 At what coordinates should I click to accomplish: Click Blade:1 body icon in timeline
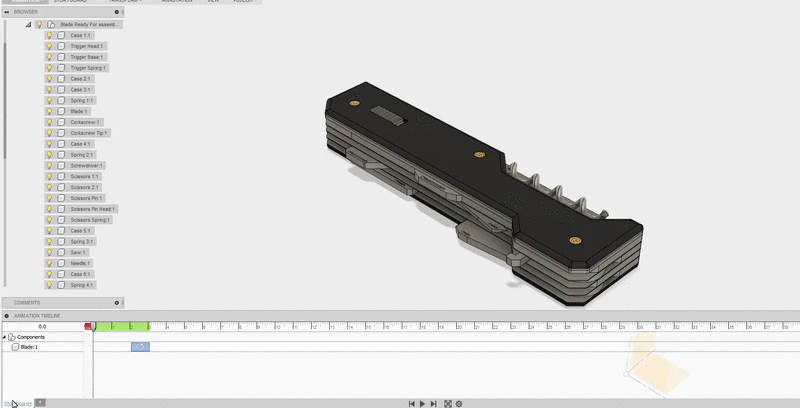pyautogui.click(x=15, y=347)
